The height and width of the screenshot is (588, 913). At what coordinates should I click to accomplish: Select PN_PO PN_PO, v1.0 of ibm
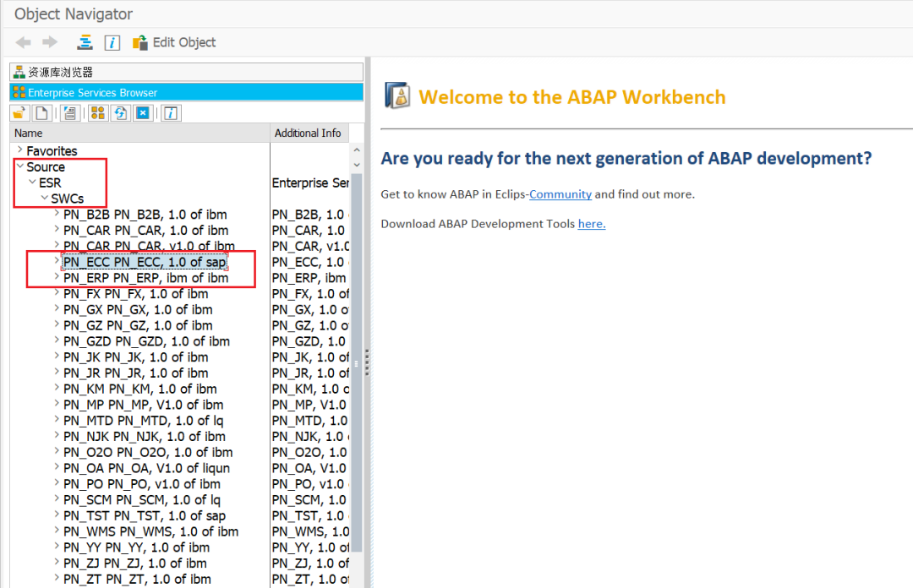coord(142,484)
